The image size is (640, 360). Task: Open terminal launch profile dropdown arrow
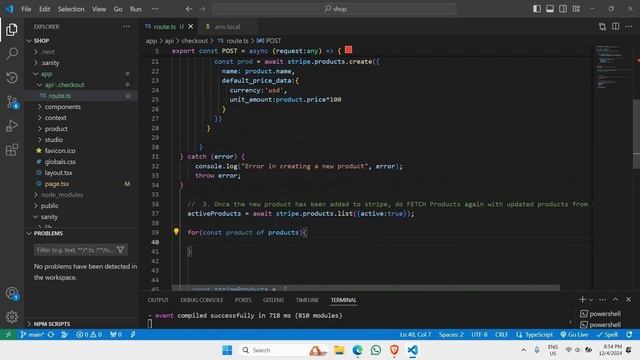click(x=591, y=300)
